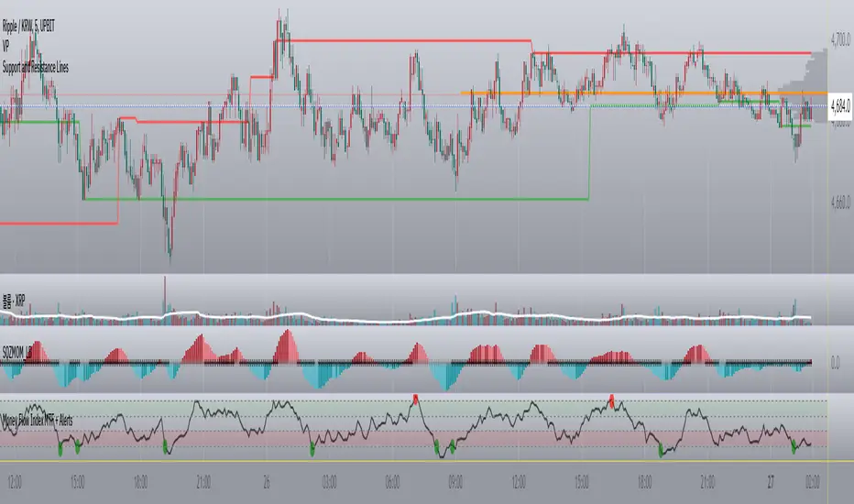Click the Money Flow Index MTF + Alerts label

38,420
